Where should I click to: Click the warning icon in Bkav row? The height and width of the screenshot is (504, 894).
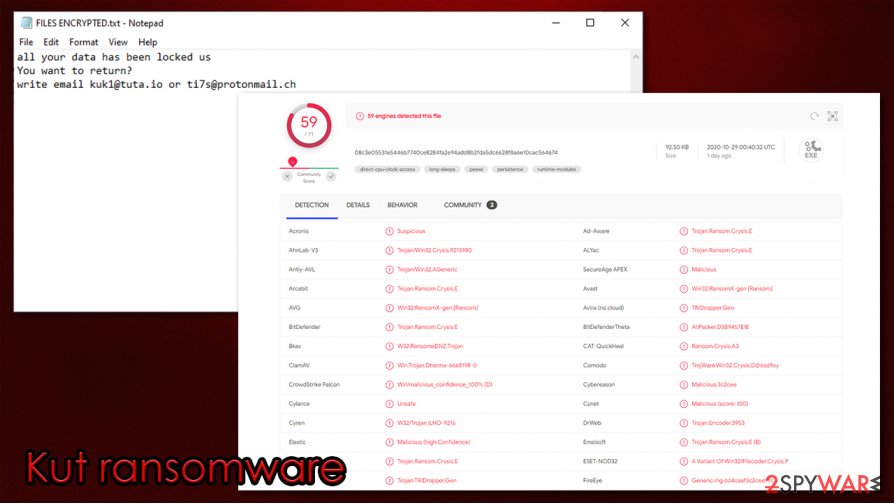(389, 346)
